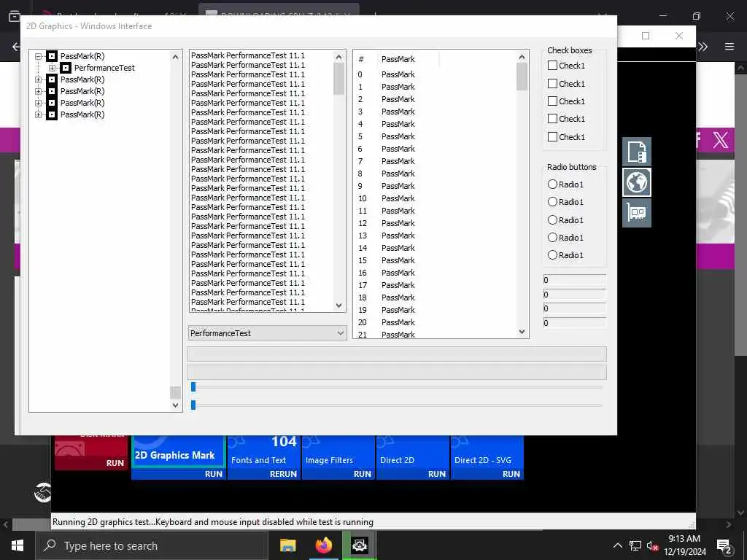Screen dimensions: 747x560
Task: Select list row numbered 0
Action: click(436, 74)
